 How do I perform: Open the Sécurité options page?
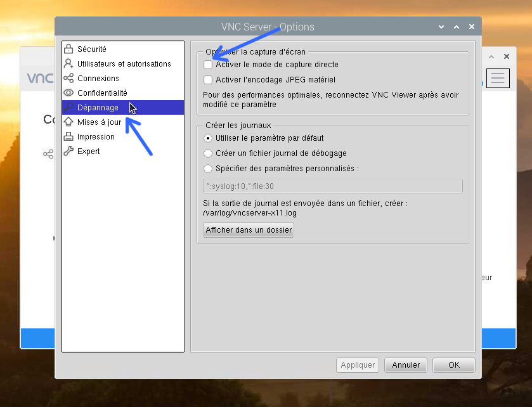tap(123, 49)
